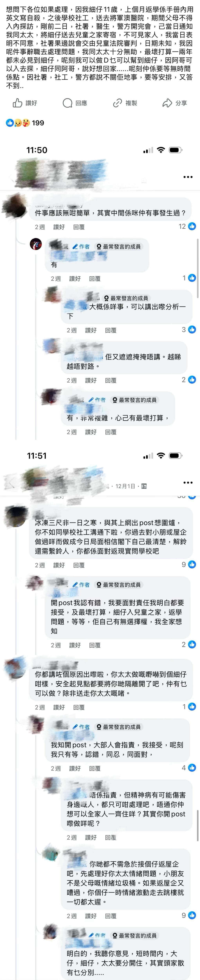Viewport: 200px width, 980px height.
Task: Click 回覆 under comment 但又遮遮掩掩唔講
Action: (111, 380)
